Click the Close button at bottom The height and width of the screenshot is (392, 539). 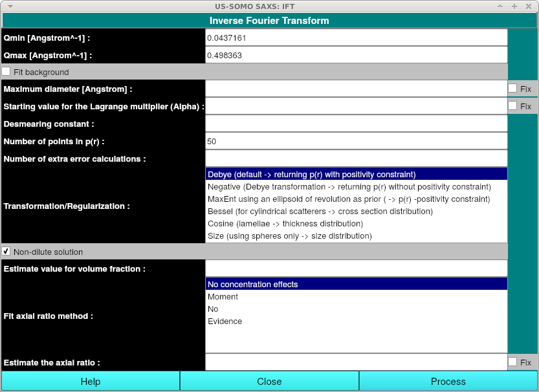[269, 382]
